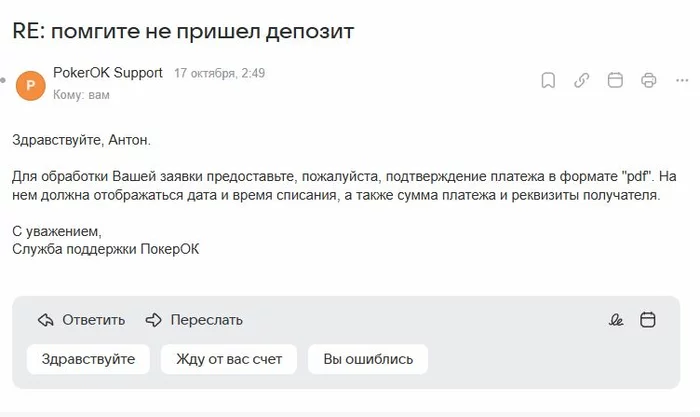Image resolution: width=700 pixels, height=417 pixels.
Task: Choose the quick reply "Вы ошиблись"
Action: click(368, 359)
